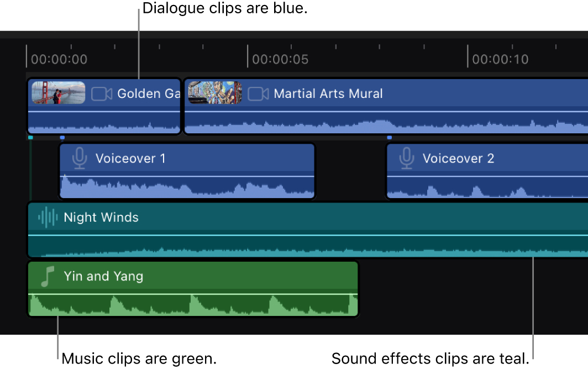
Task: Click the 00:00:05 timecode on the ruler
Action: [x=281, y=59]
